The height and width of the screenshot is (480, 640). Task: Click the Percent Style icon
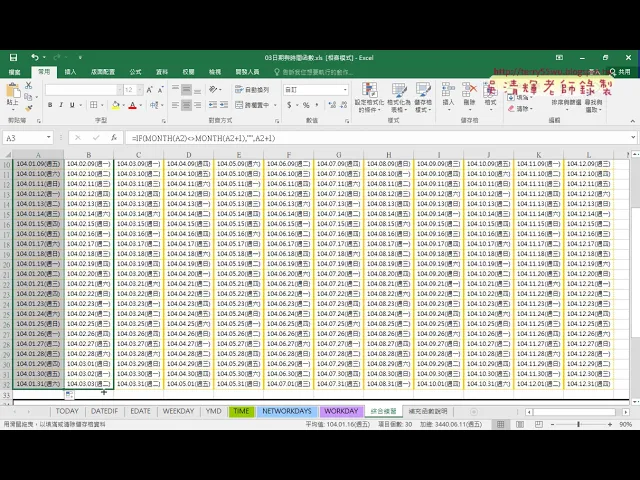coord(306,105)
